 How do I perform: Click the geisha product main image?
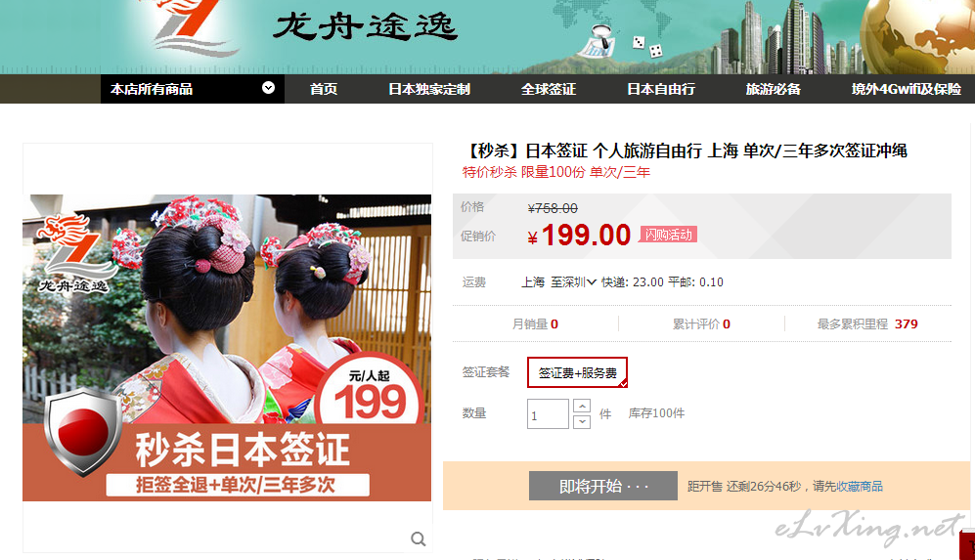227,348
